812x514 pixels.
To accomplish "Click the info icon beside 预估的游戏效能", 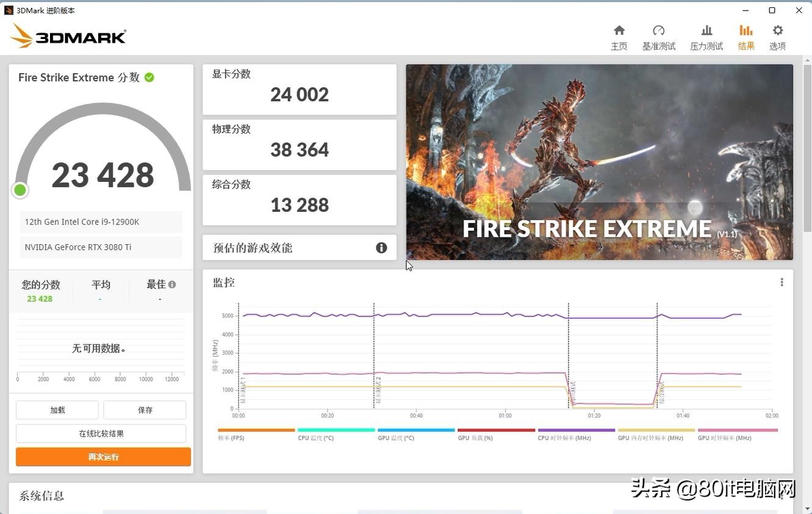I will (x=381, y=248).
